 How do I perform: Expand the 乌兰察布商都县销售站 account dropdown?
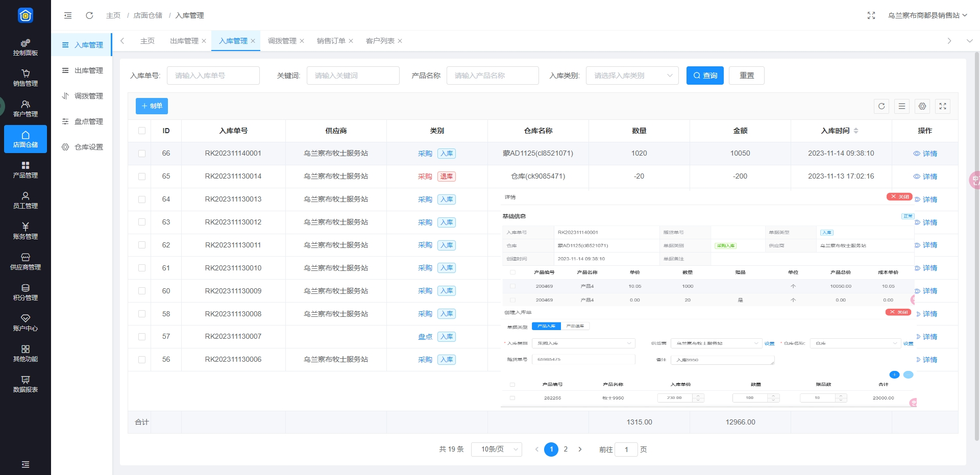click(927, 15)
